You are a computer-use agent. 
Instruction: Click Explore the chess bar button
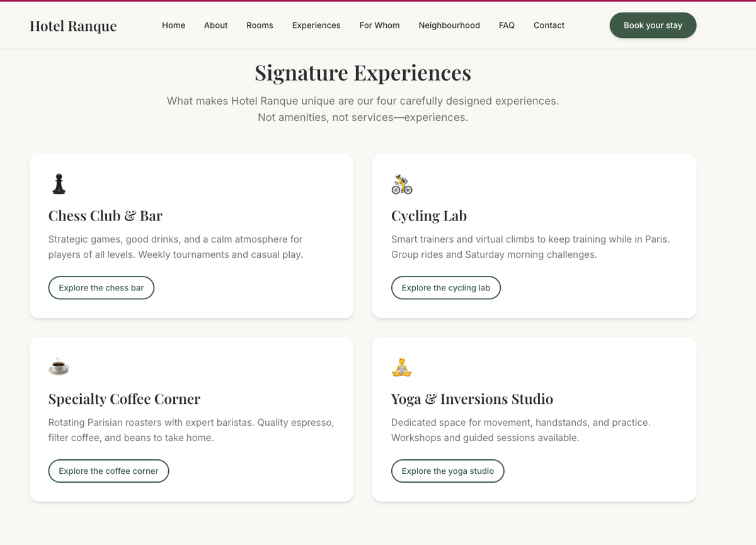tap(101, 287)
